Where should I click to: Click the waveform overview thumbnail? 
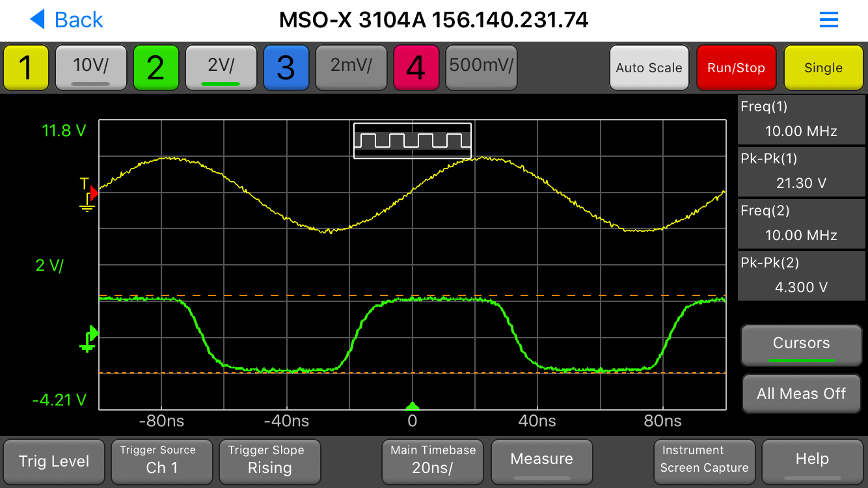tap(412, 141)
